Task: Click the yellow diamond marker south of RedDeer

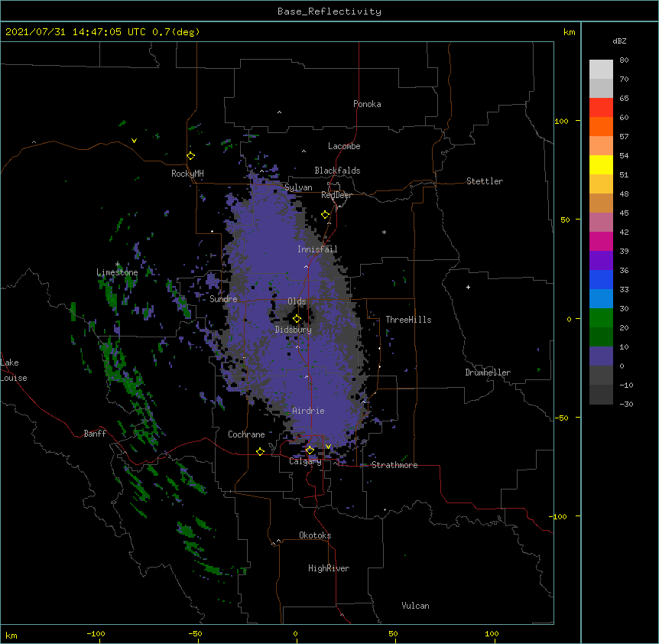Action: [325, 215]
